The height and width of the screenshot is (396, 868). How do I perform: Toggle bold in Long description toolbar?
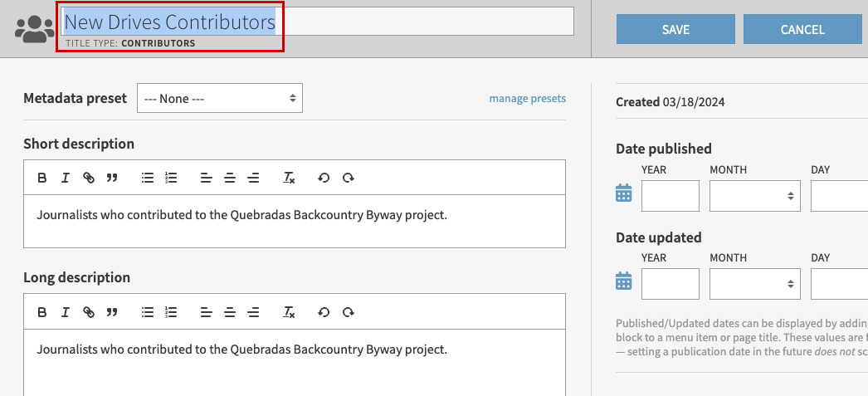tap(41, 312)
